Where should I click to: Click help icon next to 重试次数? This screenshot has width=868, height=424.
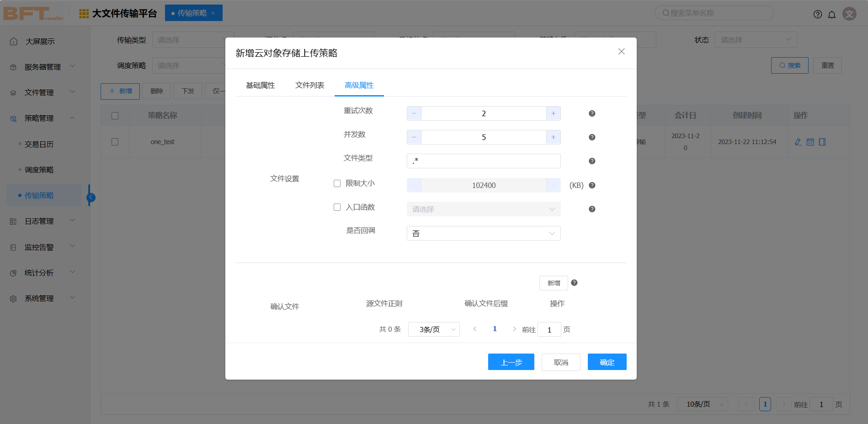pos(592,113)
